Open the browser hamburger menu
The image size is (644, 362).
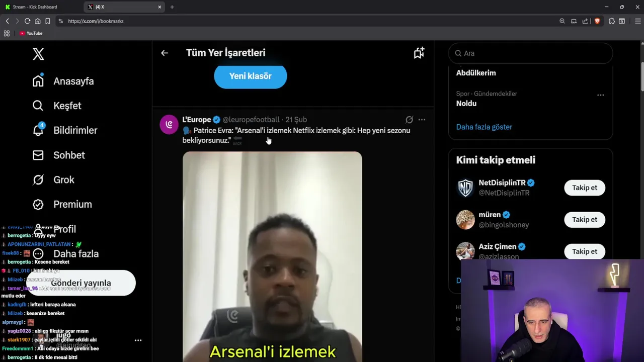638,21
